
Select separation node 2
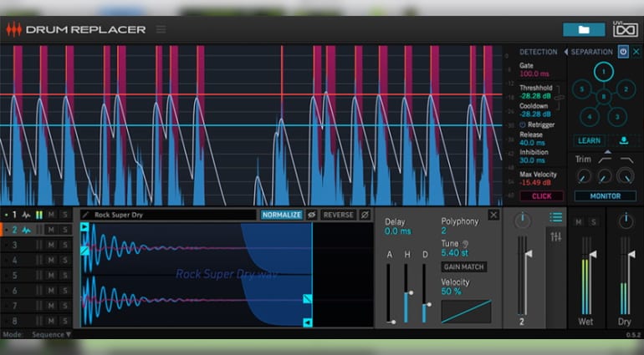click(626, 89)
